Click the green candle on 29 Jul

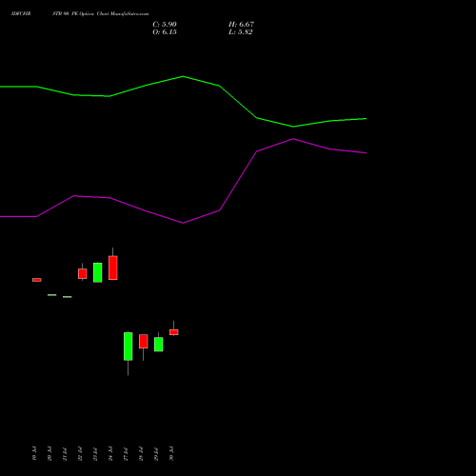pos(159,345)
